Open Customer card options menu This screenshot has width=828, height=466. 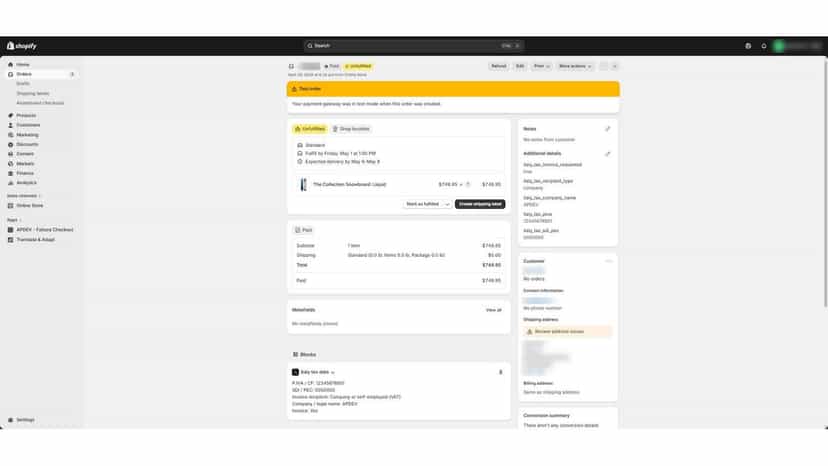[x=608, y=261]
